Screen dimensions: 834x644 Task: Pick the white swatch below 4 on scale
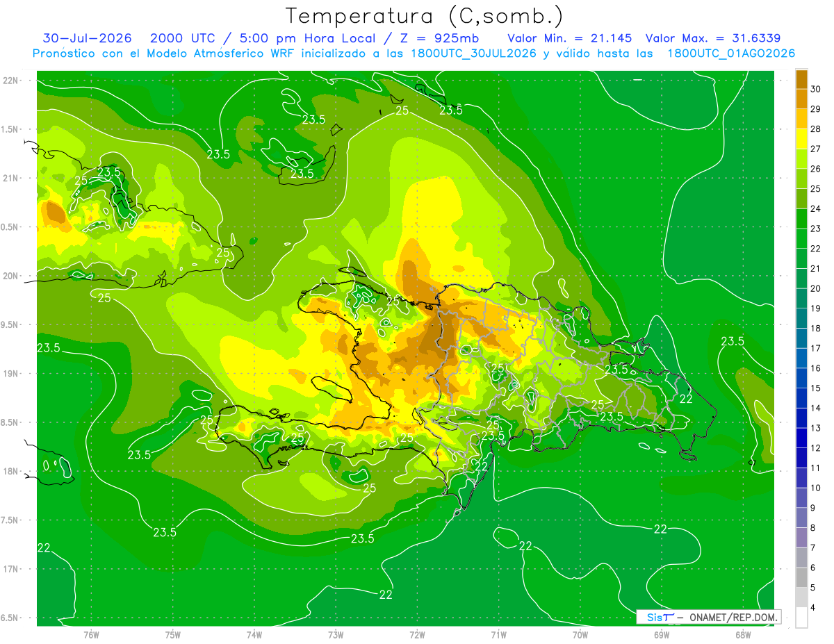pyautogui.click(x=801, y=618)
